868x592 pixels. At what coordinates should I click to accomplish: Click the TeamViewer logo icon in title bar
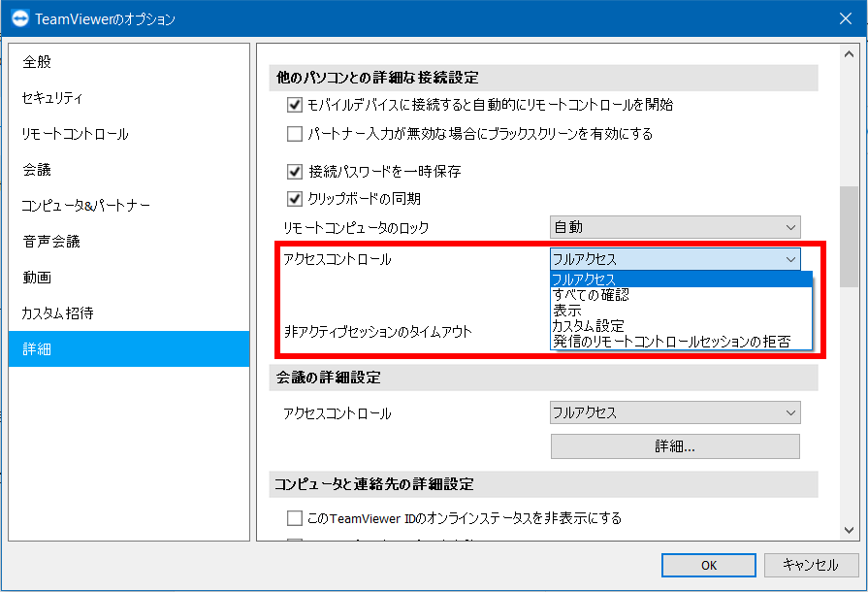click(x=20, y=18)
